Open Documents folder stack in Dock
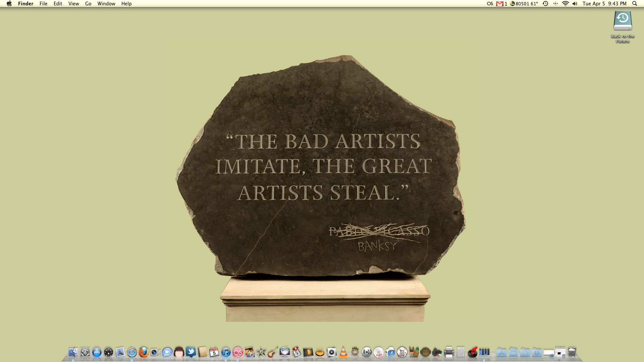644x362 pixels. (x=525, y=352)
